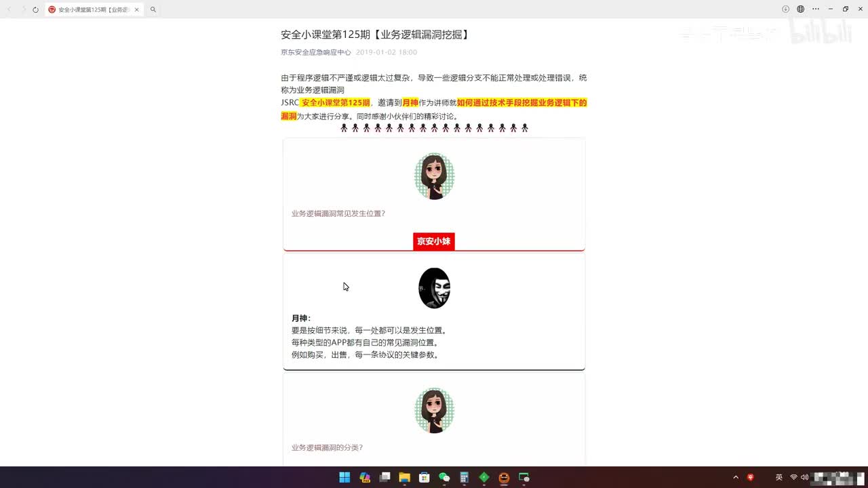The image size is (868, 488).
Task: Click the bold speaker name 月神：
Action: pyautogui.click(x=301, y=319)
